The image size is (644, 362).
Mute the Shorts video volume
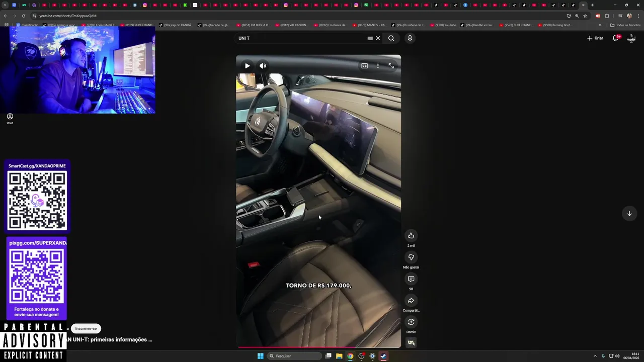click(x=263, y=66)
